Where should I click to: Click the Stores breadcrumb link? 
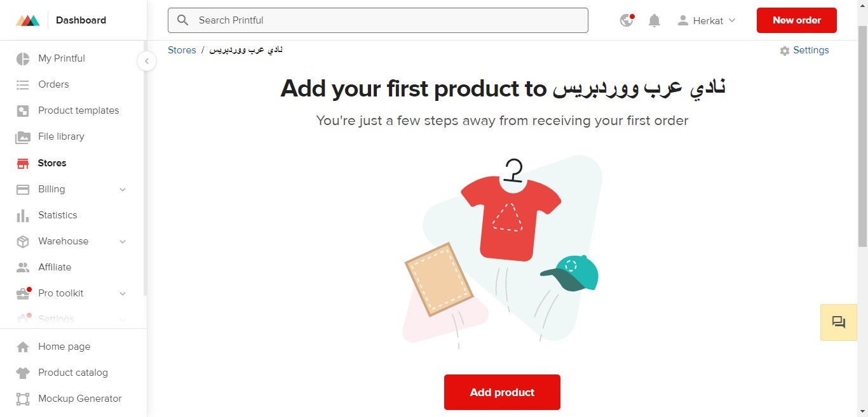pyautogui.click(x=182, y=50)
